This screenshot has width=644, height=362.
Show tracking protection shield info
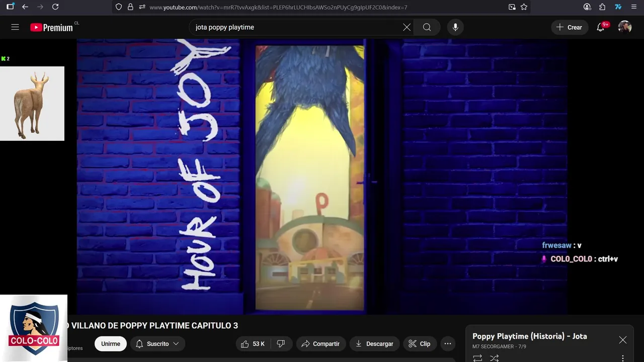point(119,7)
